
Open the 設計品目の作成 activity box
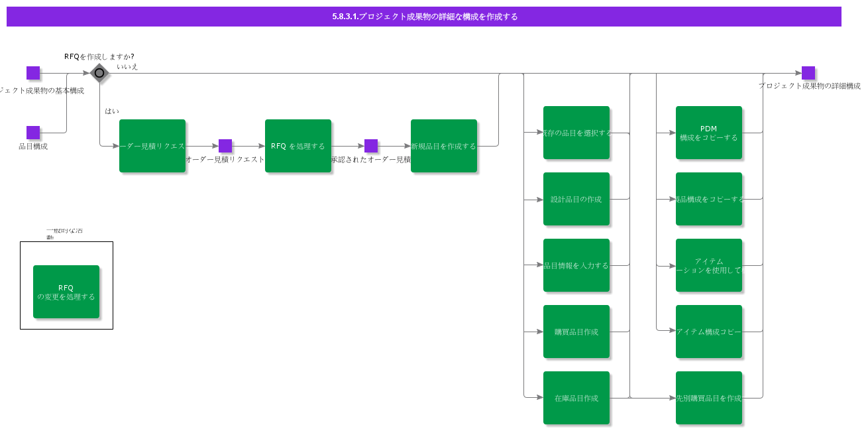coord(576,199)
